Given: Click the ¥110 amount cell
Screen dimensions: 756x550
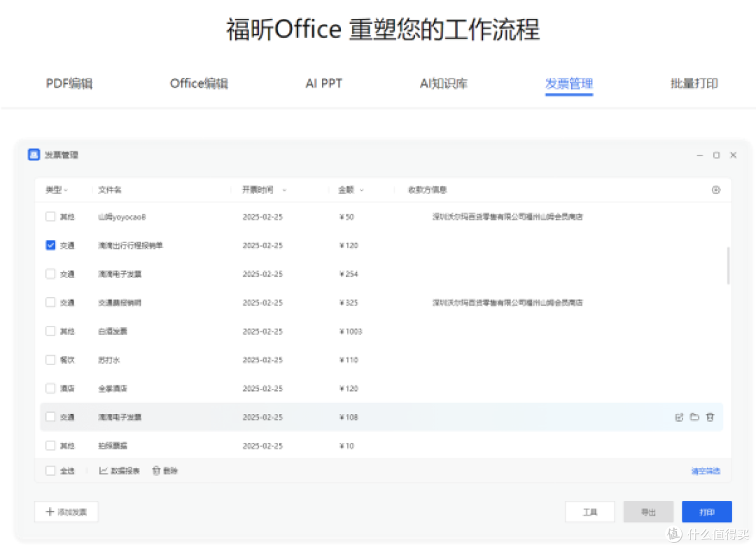Looking at the screenshot, I should tap(349, 360).
